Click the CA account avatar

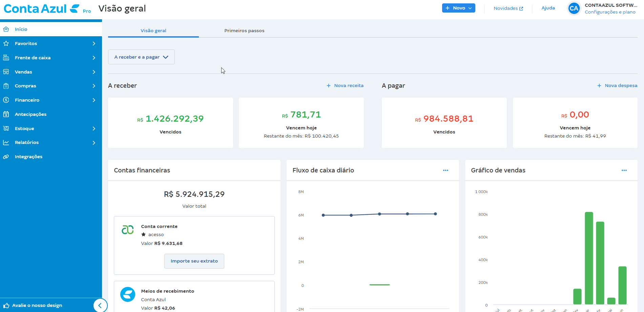pyautogui.click(x=574, y=8)
